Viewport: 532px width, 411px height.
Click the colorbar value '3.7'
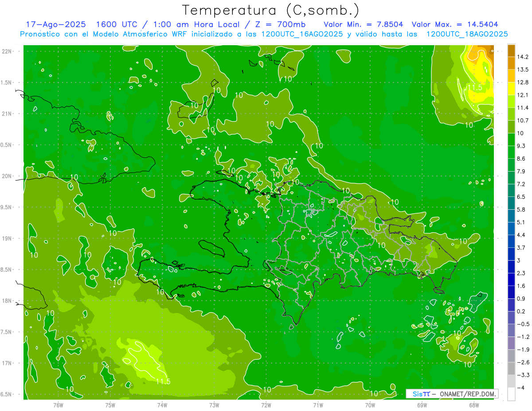click(x=521, y=247)
